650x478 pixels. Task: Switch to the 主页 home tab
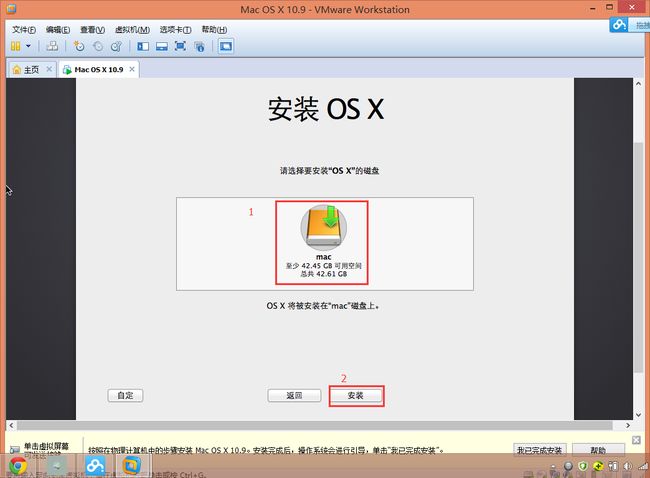[x=29, y=69]
